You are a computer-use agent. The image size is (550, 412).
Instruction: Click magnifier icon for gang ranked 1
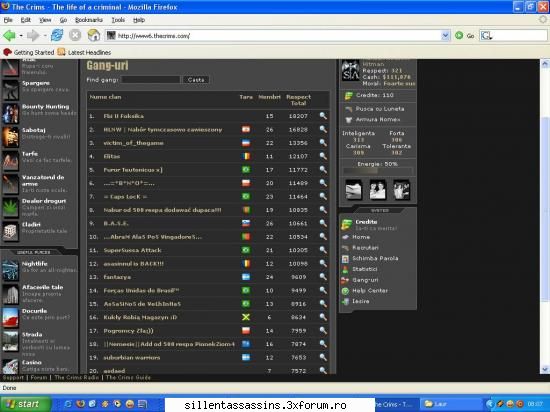point(323,116)
